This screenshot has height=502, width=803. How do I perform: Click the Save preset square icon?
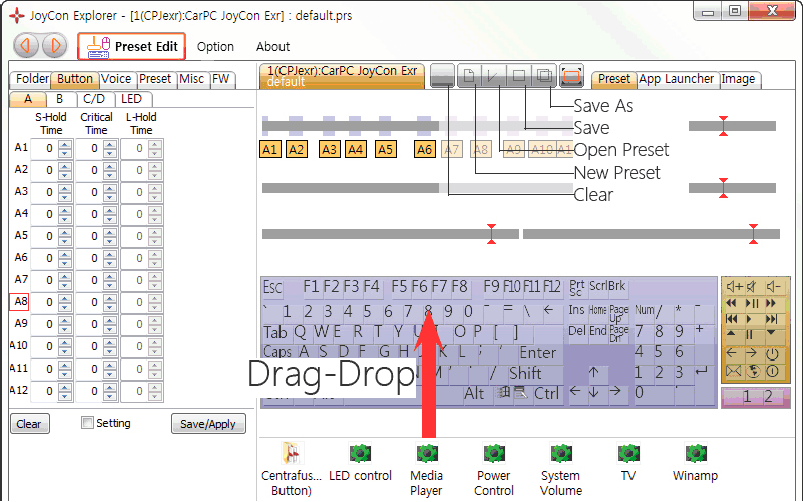[x=518, y=76]
